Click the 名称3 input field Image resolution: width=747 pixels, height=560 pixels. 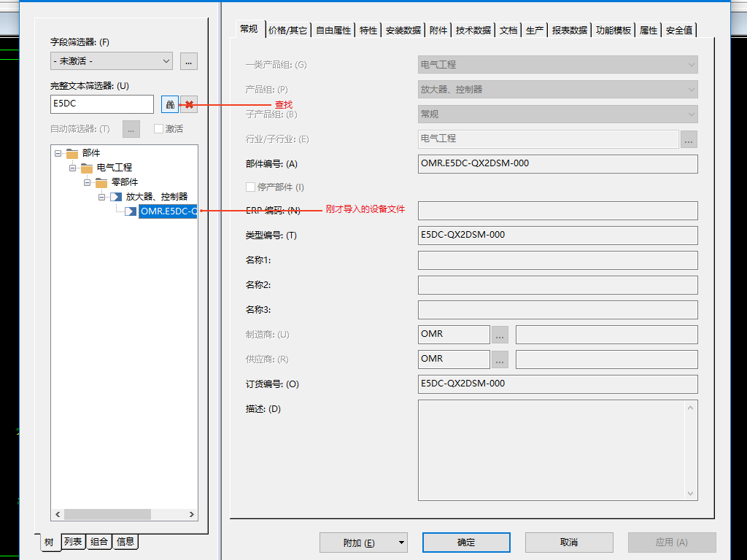(x=558, y=309)
